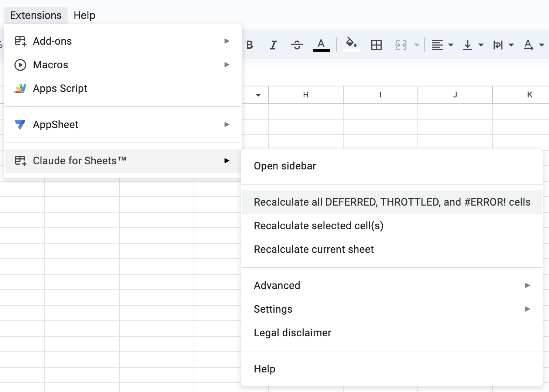Click the horizontal align icon

437,45
